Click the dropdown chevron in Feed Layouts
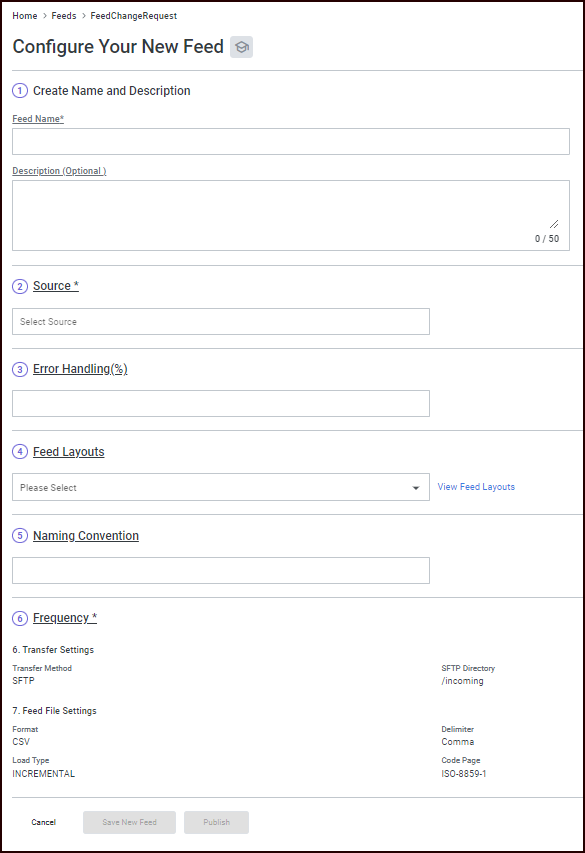Screen dimensions: 585x853 pyautogui.click(x=415, y=487)
